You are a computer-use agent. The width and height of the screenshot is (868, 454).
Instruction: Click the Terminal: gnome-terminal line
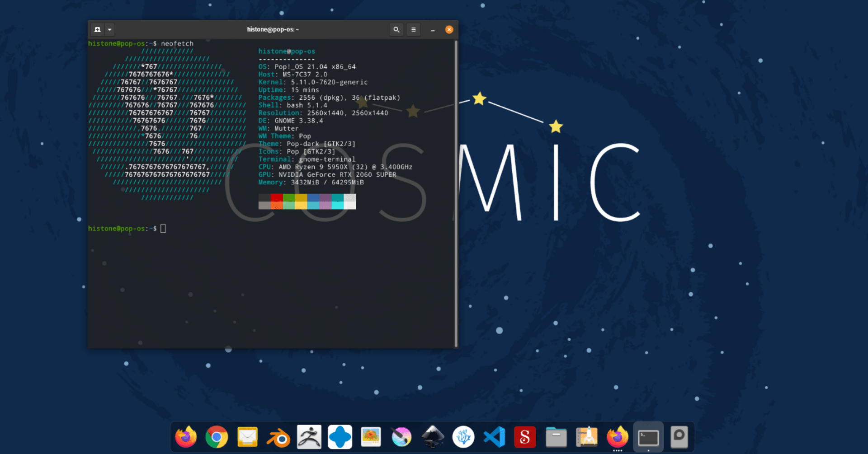point(307,159)
